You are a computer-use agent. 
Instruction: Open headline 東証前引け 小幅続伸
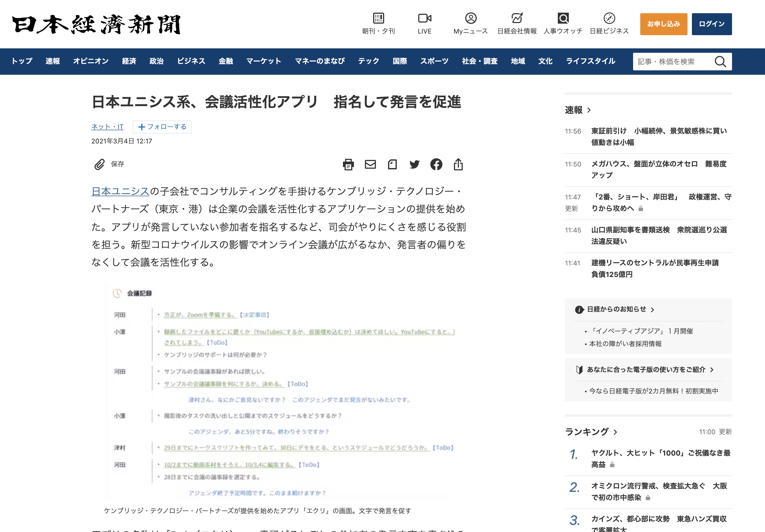[659, 137]
